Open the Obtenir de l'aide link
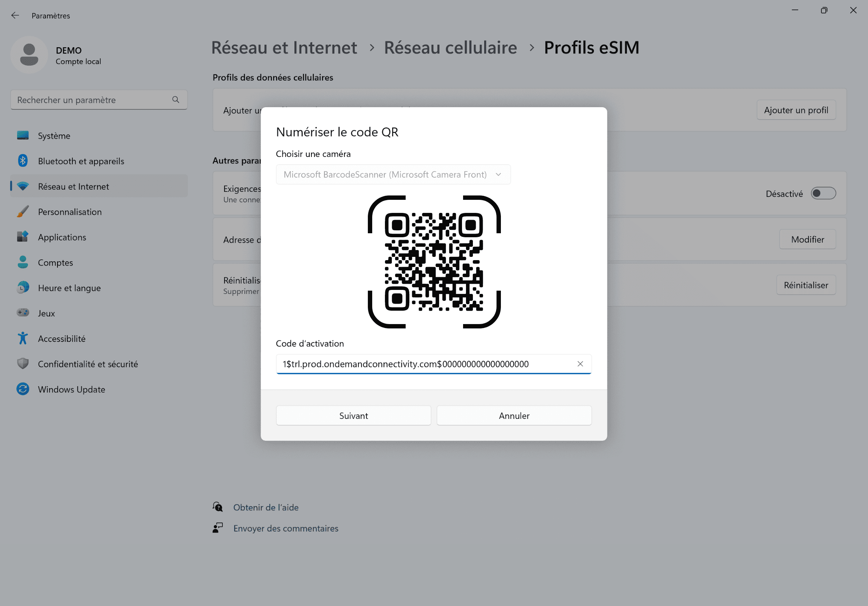Screen dimensions: 868x606 [x=266, y=507]
